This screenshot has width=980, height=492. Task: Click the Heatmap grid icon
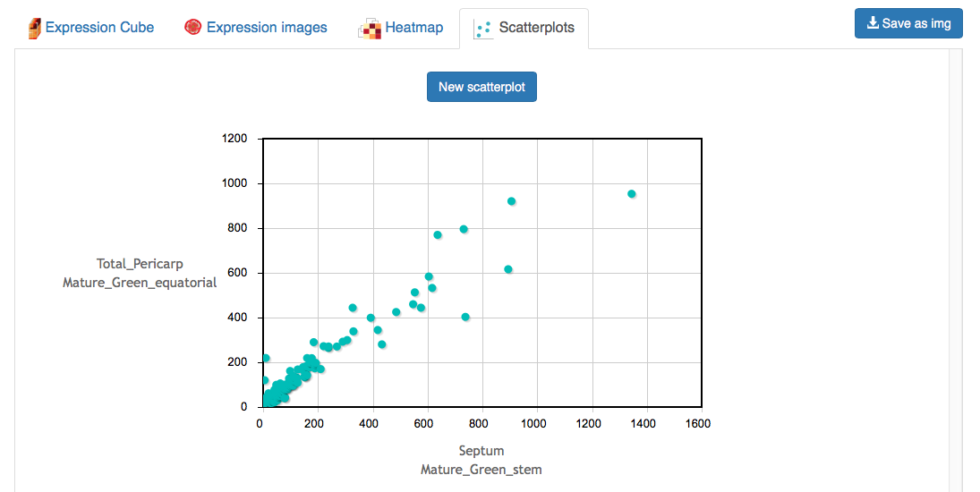click(370, 29)
